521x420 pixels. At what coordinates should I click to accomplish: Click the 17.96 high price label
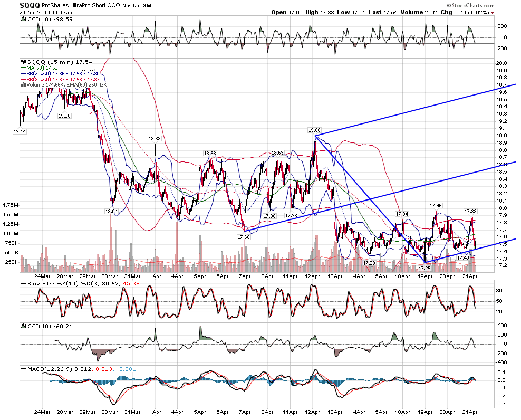435,205
